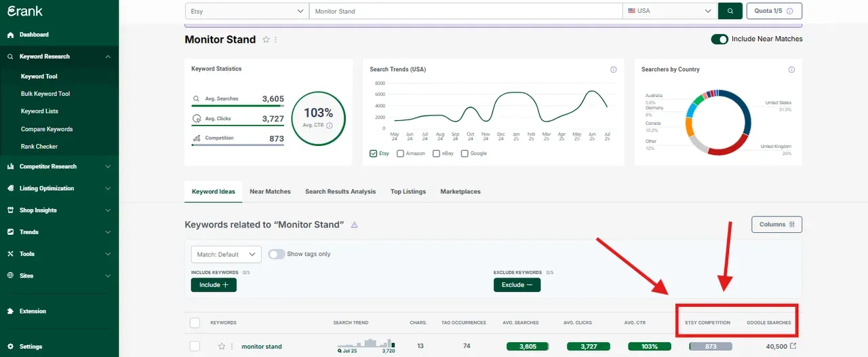Click the Columns button
The image size is (868, 357).
point(776,225)
